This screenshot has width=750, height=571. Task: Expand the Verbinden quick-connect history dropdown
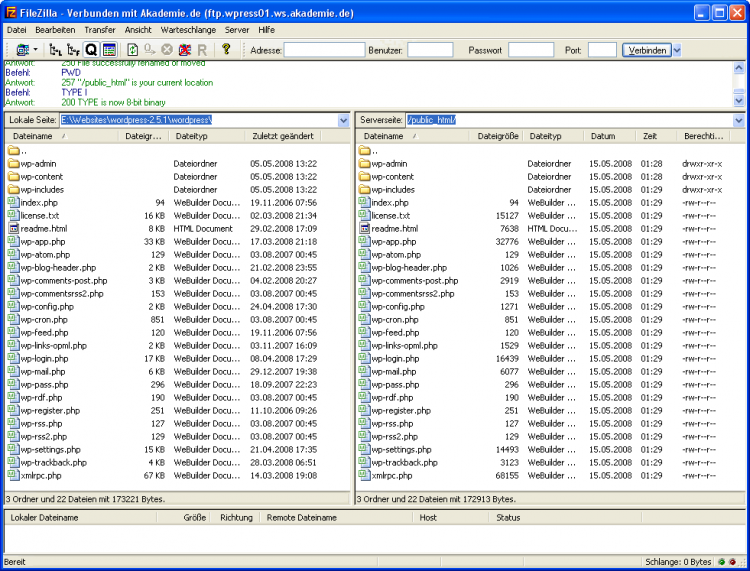point(677,50)
